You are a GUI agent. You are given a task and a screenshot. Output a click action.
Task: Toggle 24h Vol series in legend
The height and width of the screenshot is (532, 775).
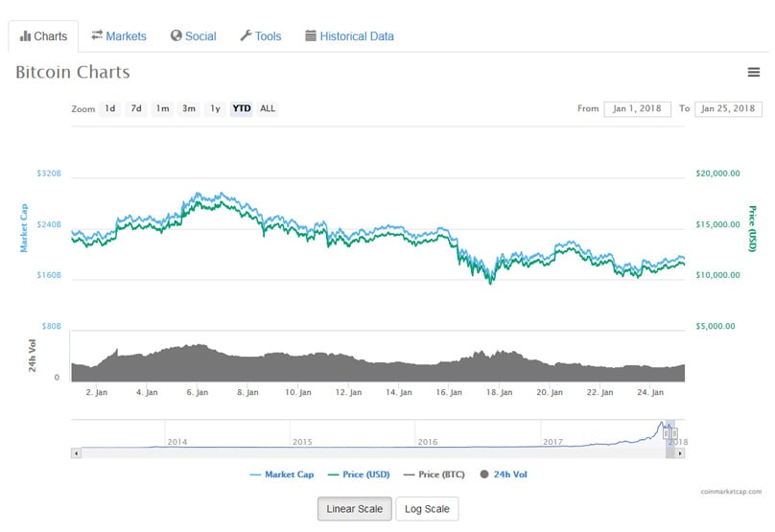pos(504,474)
